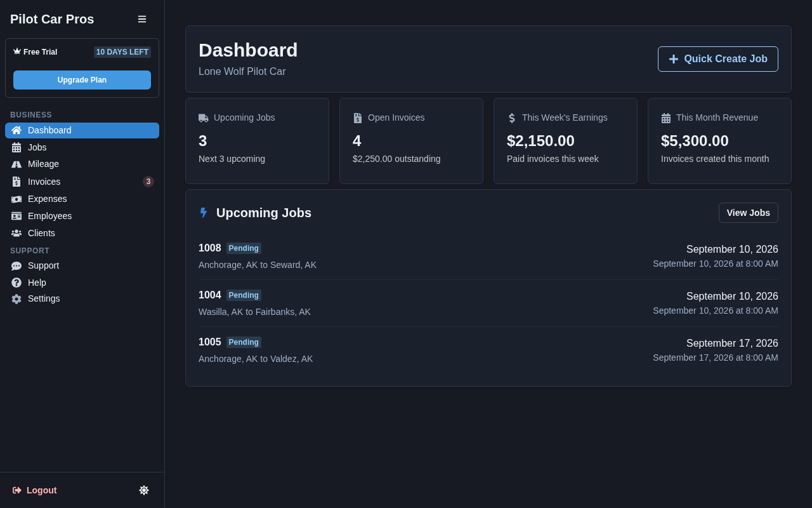Open the Expenses page
This screenshot has width=812, height=508.
click(x=82, y=199)
